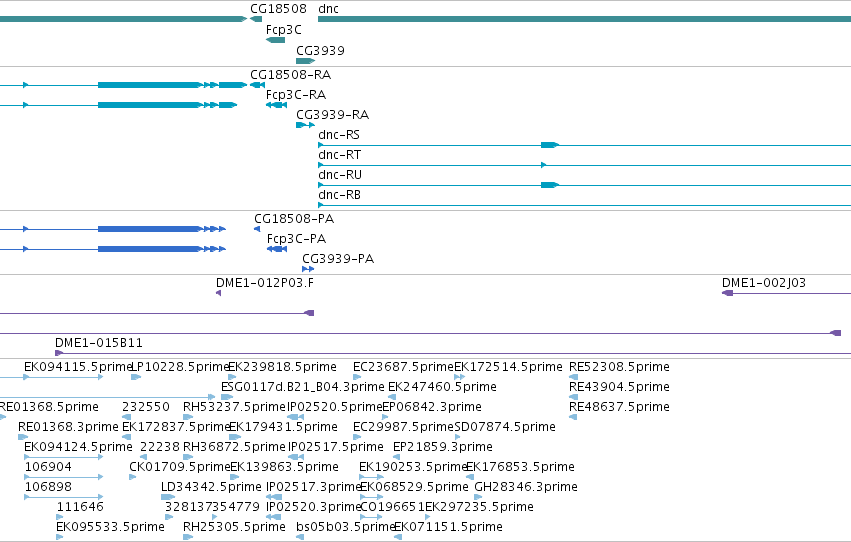
Task: Open the CK01709.5prime EST label
Action: [180, 467]
